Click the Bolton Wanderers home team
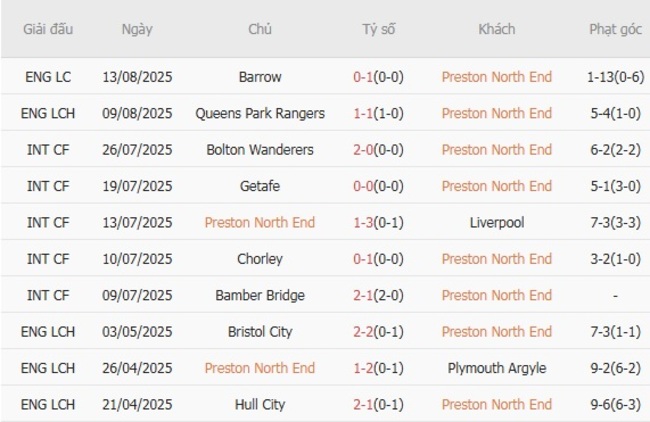Image resolution: width=650 pixels, height=422 pixels. tap(260, 150)
